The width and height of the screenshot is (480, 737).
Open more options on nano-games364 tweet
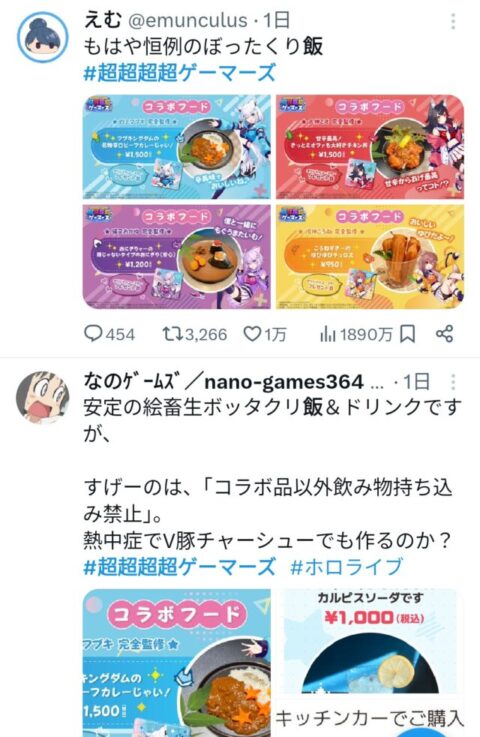click(x=453, y=382)
